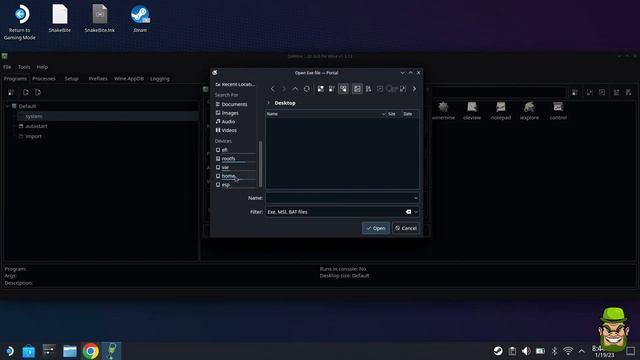The height and width of the screenshot is (360, 640).
Task: Reload the file dialog folder listing
Action: point(307,89)
